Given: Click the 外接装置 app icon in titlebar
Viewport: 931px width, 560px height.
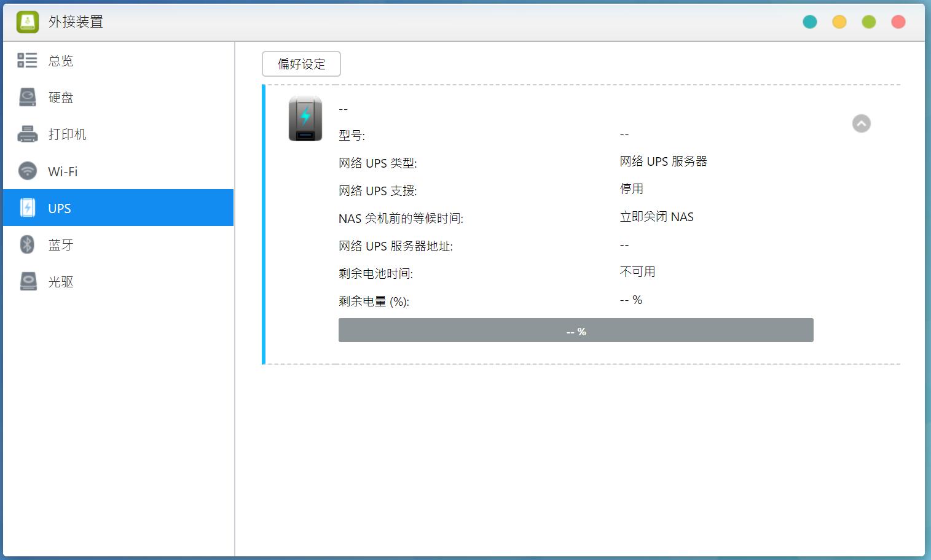Looking at the screenshot, I should pos(27,21).
